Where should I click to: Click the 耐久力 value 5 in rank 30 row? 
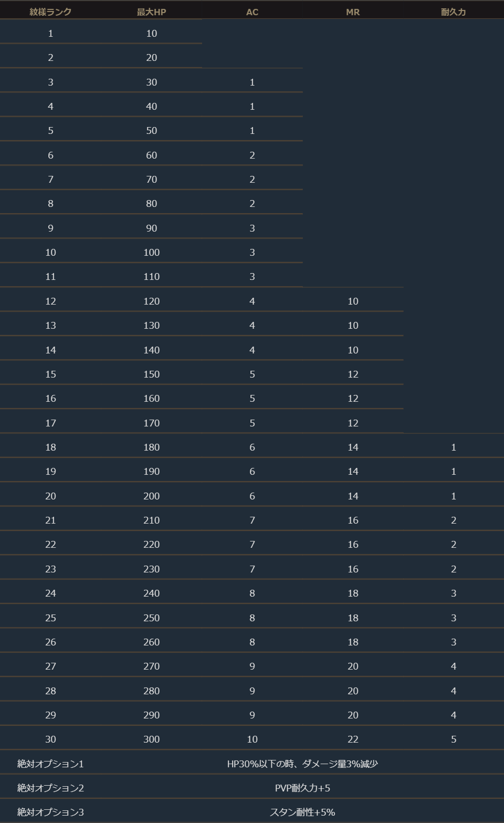pos(454,739)
